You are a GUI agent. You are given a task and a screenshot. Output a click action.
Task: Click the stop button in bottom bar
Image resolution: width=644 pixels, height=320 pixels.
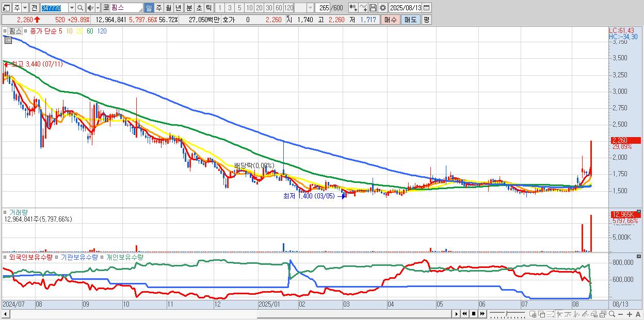(x=474, y=314)
